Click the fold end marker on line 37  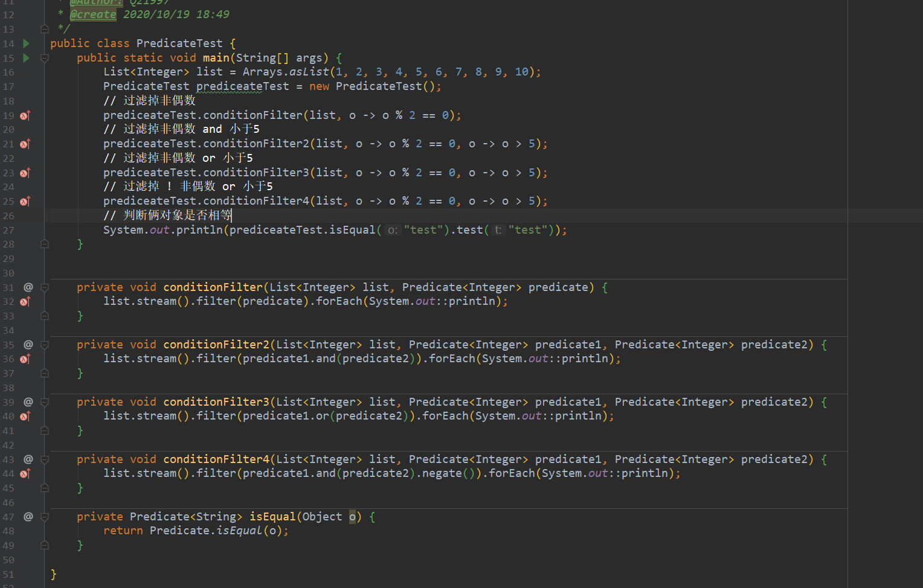click(x=44, y=373)
